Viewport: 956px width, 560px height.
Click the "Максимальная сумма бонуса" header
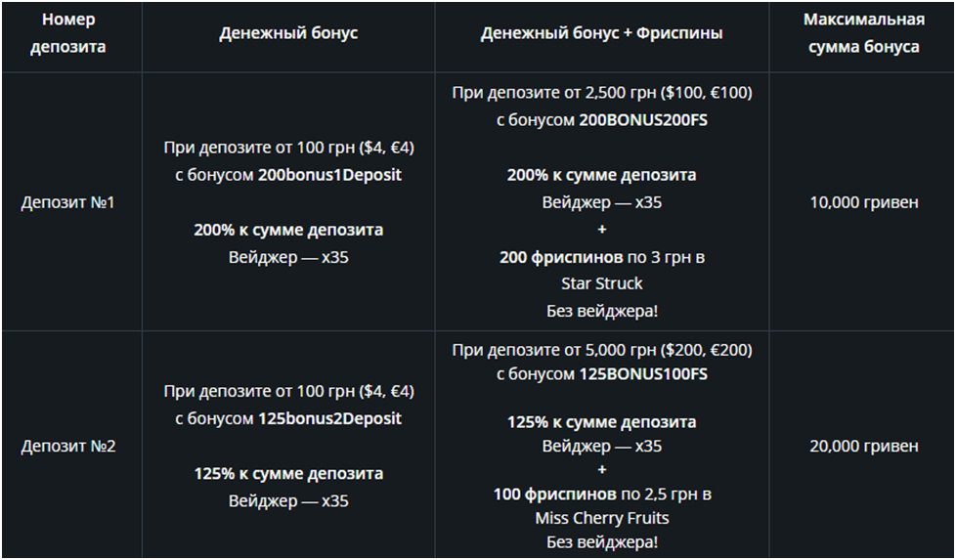coord(863,33)
